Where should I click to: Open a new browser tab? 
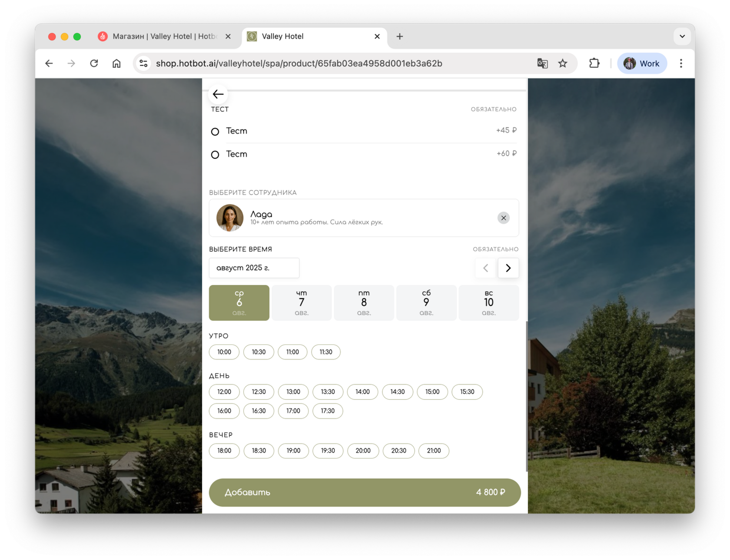click(400, 36)
